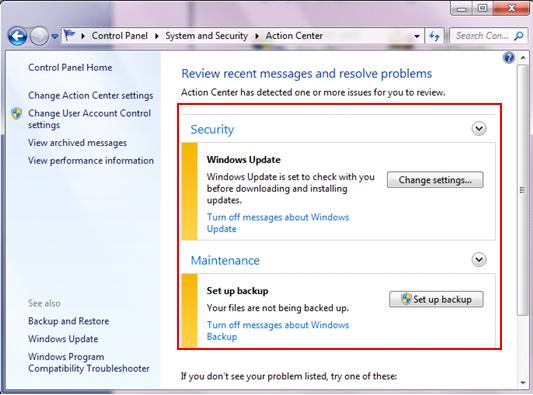This screenshot has width=533, height=395.
Task: Click the greyed Forward arrow button
Action: (x=39, y=36)
